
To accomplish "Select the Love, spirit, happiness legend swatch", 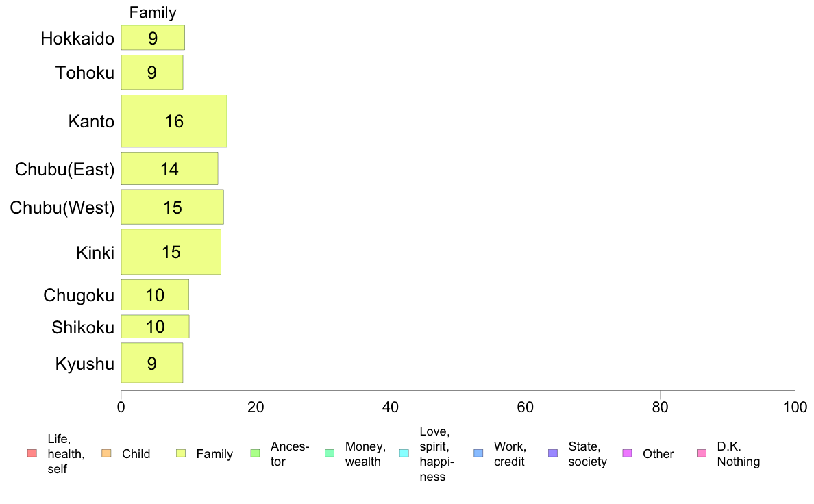I will pos(404,453).
